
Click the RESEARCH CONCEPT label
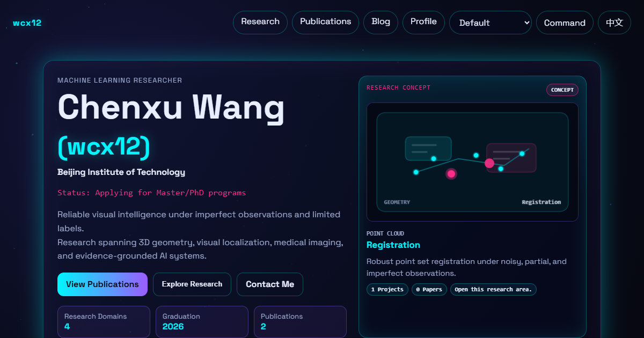pyautogui.click(x=398, y=87)
